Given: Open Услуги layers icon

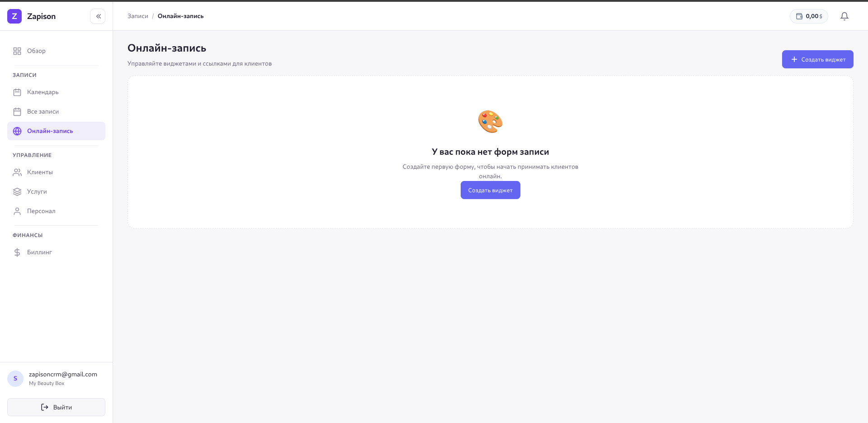Looking at the screenshot, I should tap(17, 192).
